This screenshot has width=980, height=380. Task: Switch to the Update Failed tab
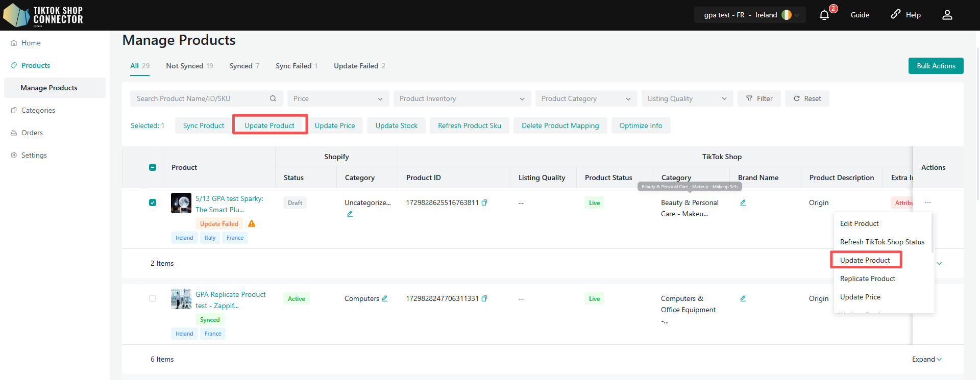tap(359, 66)
